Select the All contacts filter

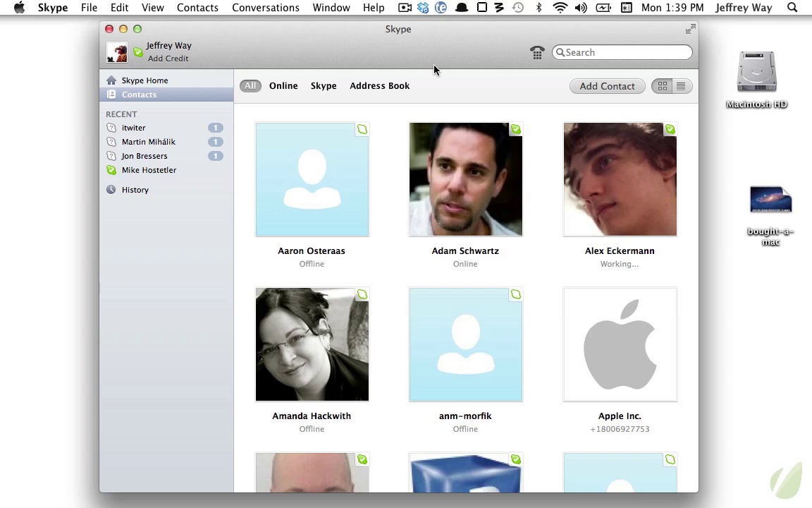point(250,85)
